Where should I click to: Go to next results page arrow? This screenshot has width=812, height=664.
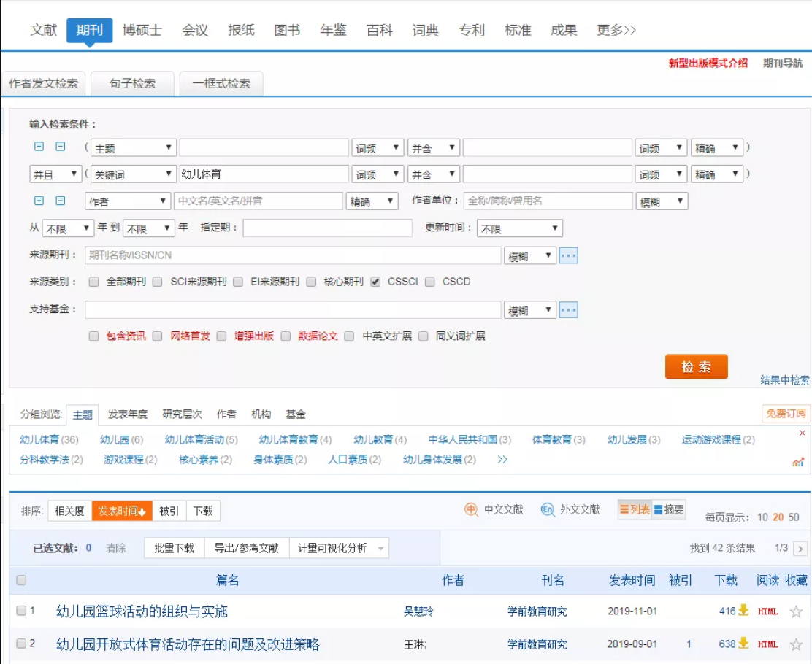(x=800, y=549)
